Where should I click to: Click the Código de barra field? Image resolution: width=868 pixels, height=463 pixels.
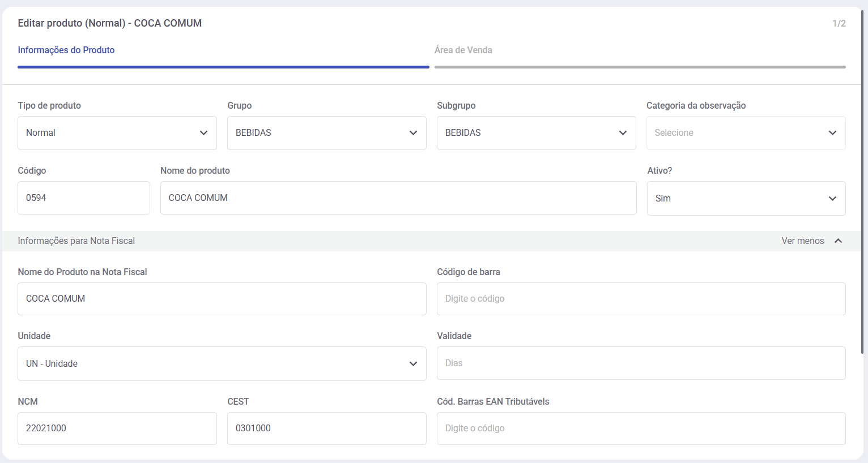641,299
